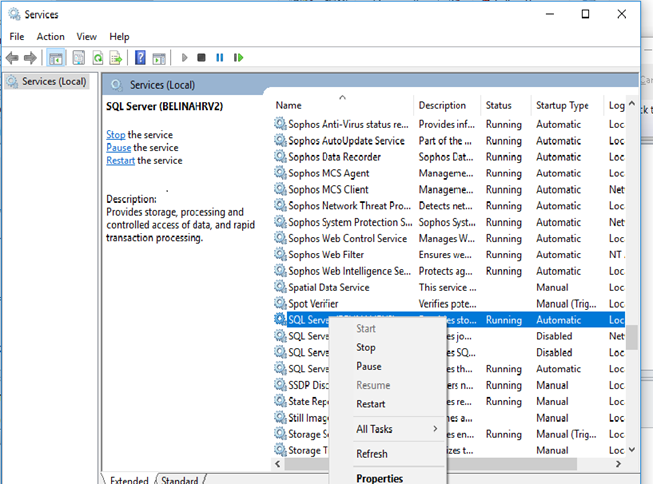
Task: Click the Forward arrow toolbar icon
Action: click(x=30, y=57)
